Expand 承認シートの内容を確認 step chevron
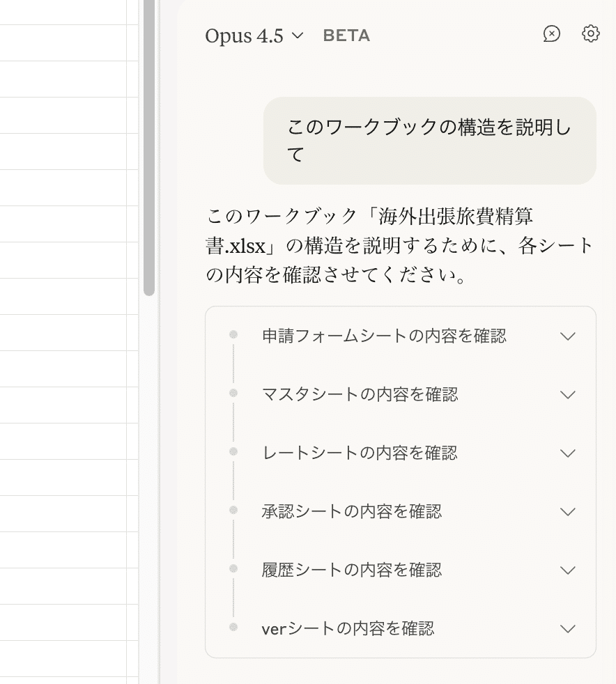This screenshot has width=616, height=684. click(x=568, y=512)
